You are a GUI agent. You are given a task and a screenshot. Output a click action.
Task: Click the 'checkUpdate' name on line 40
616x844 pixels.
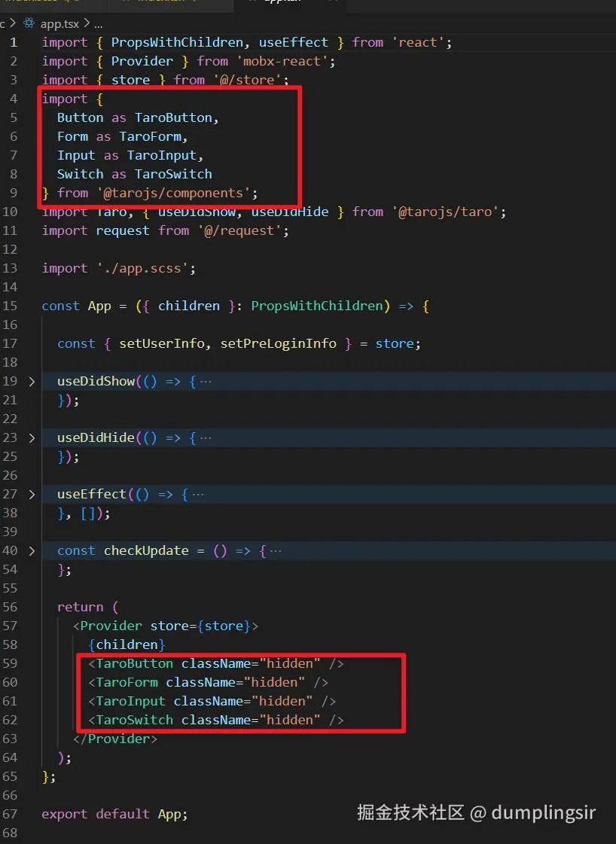pos(146,550)
